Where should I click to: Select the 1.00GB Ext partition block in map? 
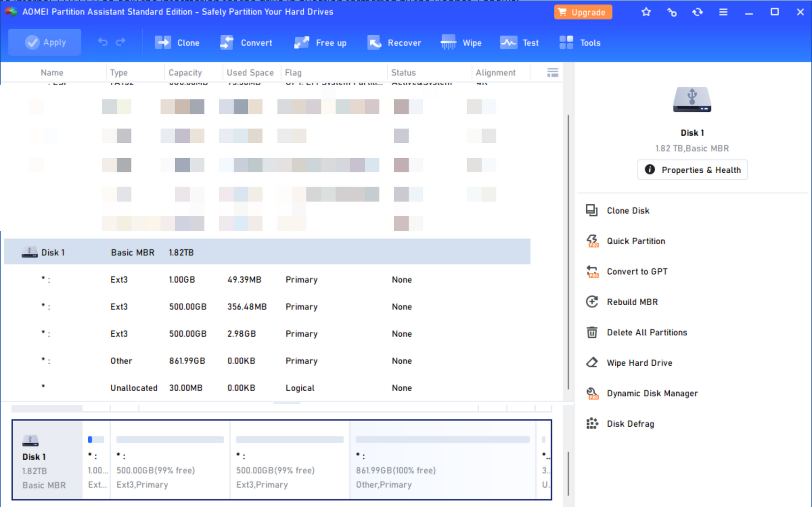coord(97,460)
